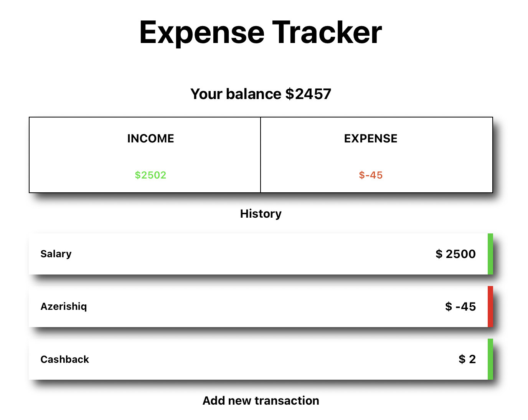The height and width of the screenshot is (420, 528).
Task: Click the Add new transaction label
Action: point(261,400)
